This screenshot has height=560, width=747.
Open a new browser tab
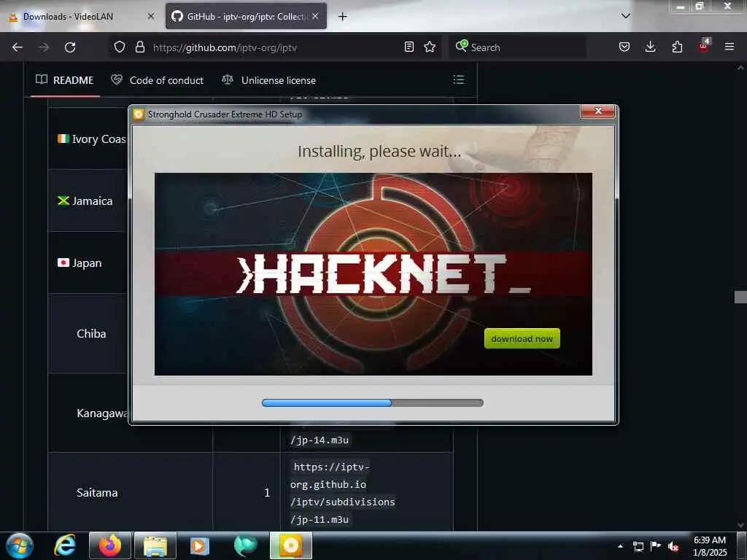click(x=343, y=17)
